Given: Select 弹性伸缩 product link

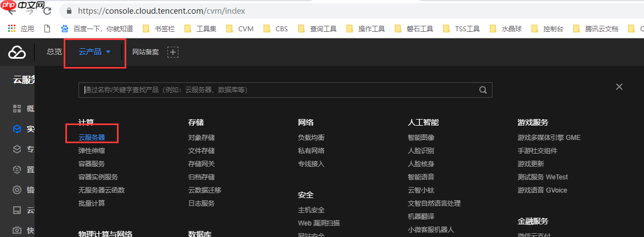Looking at the screenshot, I should coord(92,151).
